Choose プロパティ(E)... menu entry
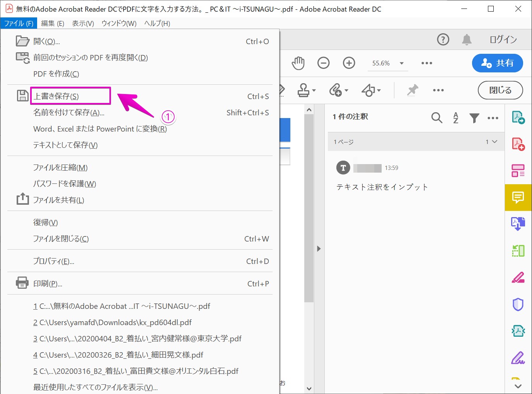 (x=140, y=261)
